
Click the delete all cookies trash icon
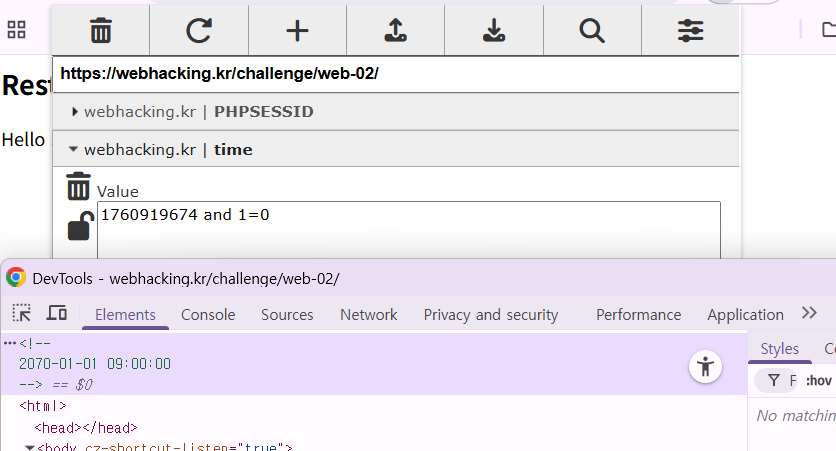point(100,31)
